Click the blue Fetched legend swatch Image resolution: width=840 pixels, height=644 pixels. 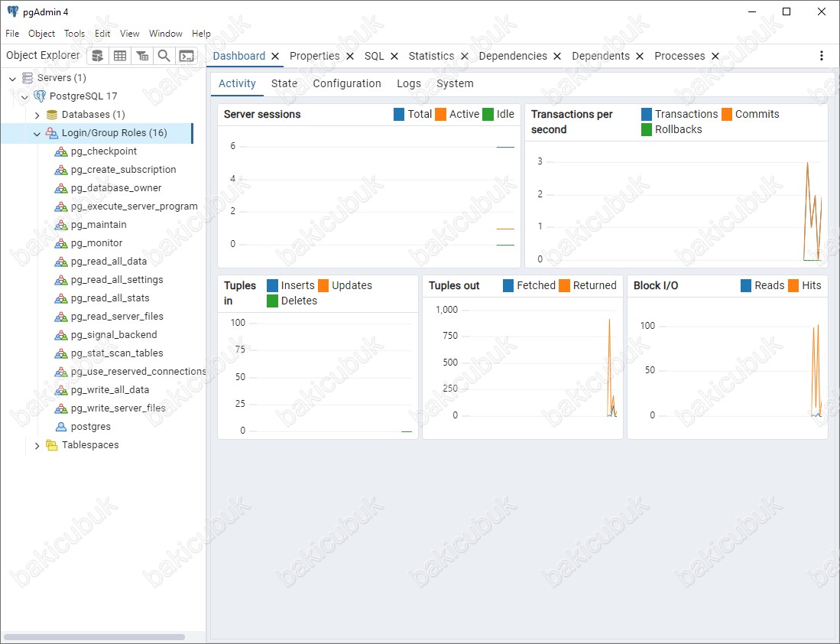(x=508, y=286)
